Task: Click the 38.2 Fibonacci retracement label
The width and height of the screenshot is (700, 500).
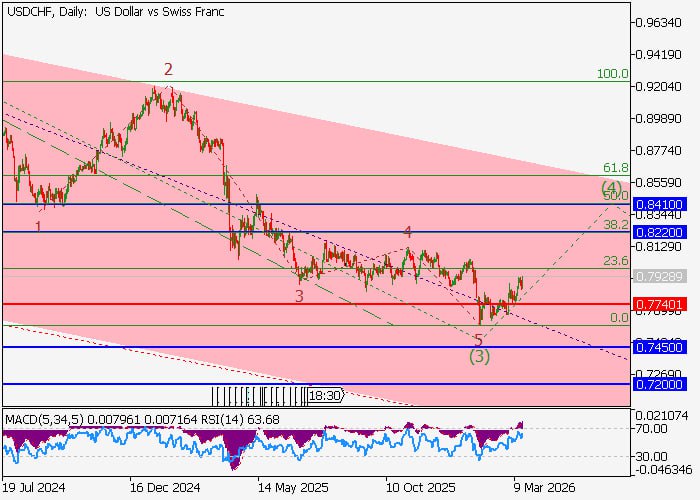Action: [615, 226]
